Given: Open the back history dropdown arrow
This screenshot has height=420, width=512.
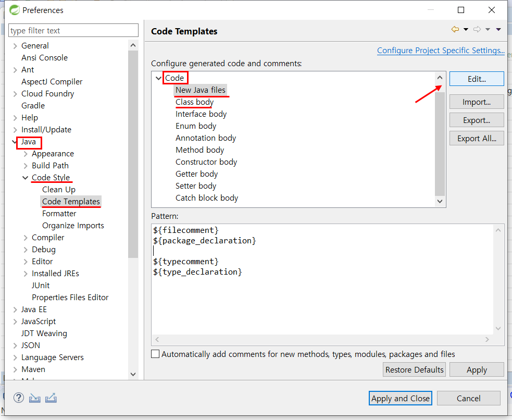Looking at the screenshot, I should [x=466, y=29].
